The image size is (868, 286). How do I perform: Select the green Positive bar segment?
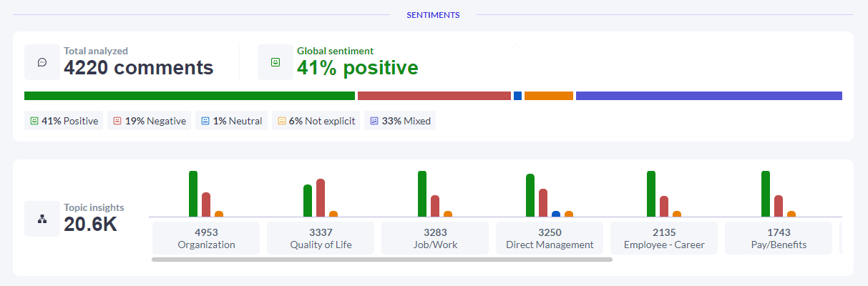190,96
